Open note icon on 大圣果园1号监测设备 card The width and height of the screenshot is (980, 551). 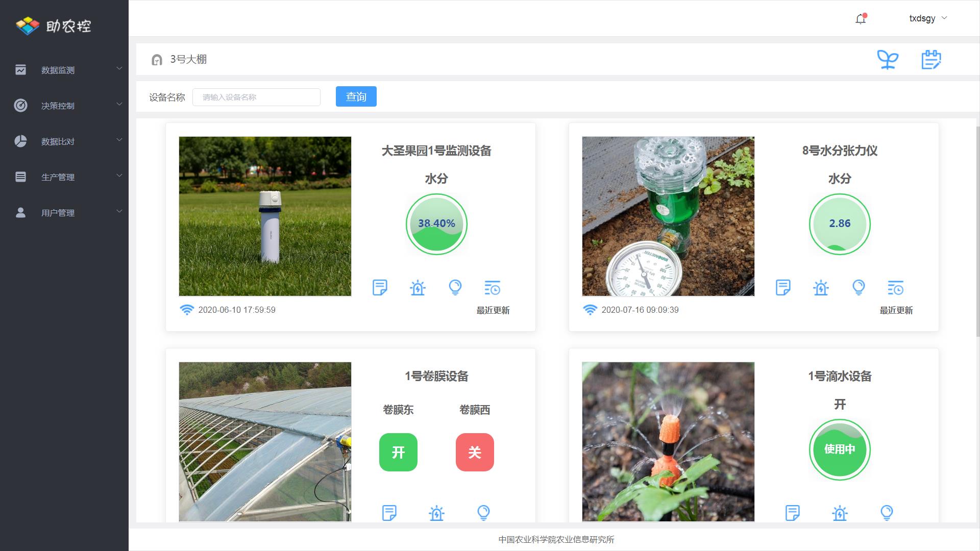point(380,288)
